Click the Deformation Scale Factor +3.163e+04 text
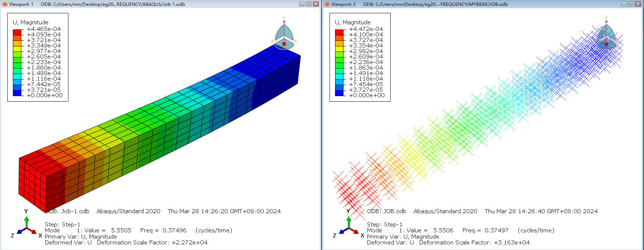This screenshot has height=250, width=644. point(474,243)
